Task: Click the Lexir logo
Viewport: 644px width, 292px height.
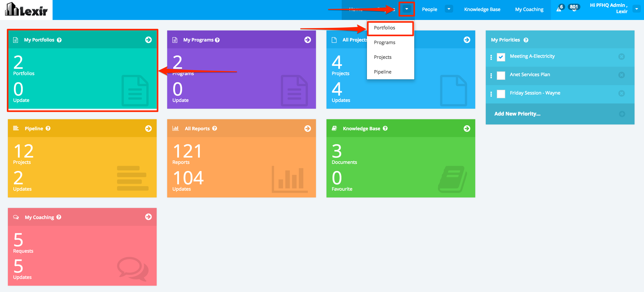Action: [26, 10]
